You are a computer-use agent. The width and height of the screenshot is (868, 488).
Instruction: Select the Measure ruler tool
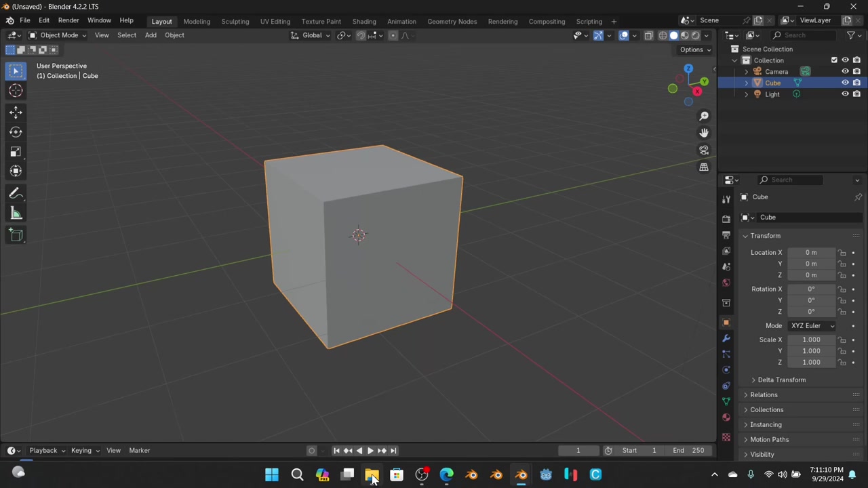[x=16, y=214]
